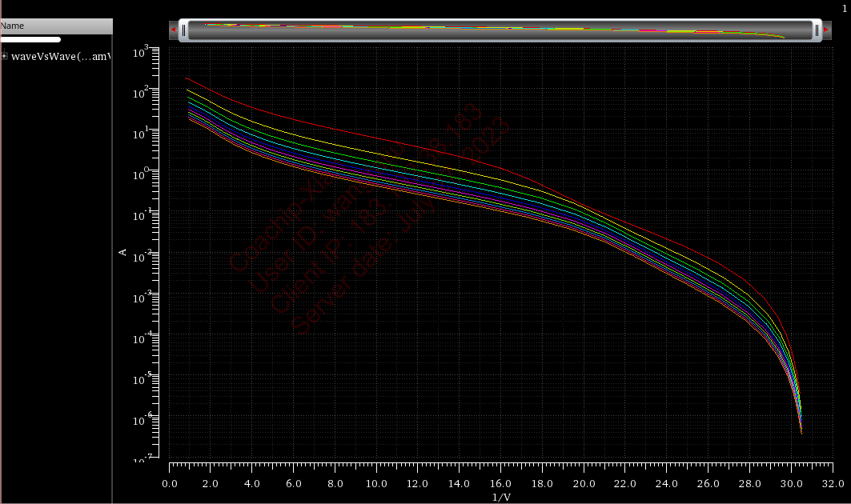Grab the right grip of zoom slider
Viewport: 851px width, 504px height.
[816, 30]
